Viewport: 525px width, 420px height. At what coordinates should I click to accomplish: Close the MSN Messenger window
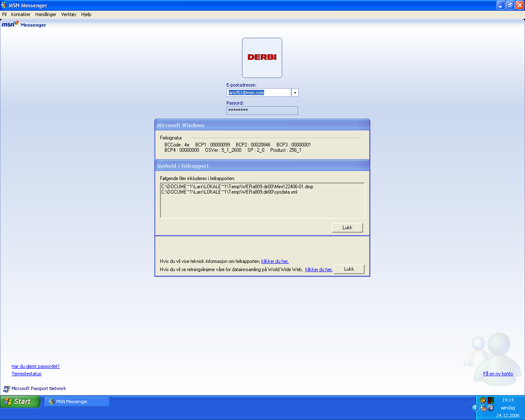point(520,5)
